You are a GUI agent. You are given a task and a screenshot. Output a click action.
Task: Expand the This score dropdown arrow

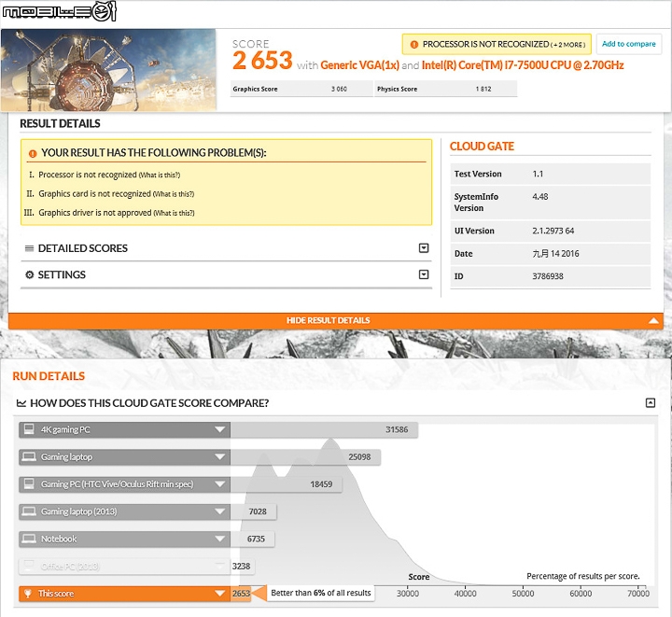point(220,594)
